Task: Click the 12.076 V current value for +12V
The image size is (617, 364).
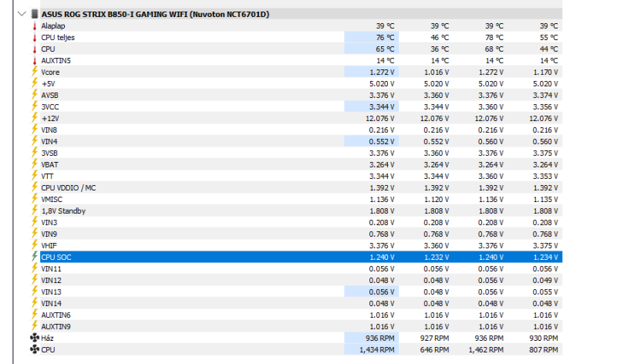Action: point(380,119)
